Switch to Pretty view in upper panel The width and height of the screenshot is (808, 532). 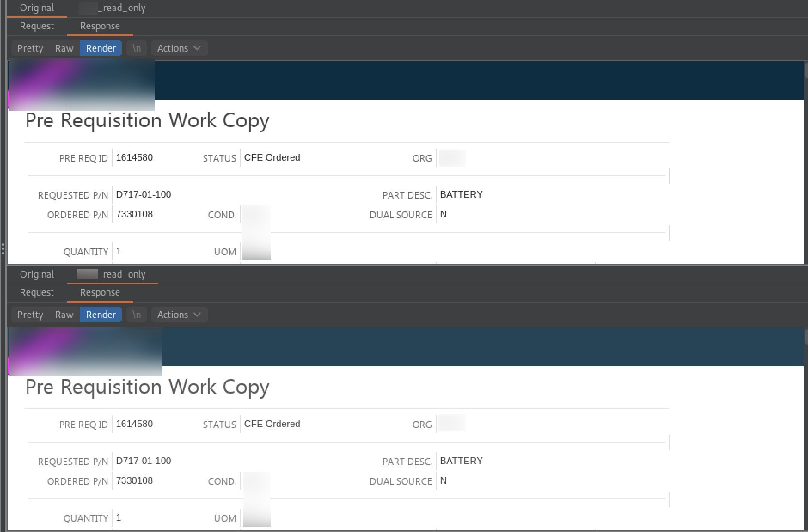(x=30, y=48)
